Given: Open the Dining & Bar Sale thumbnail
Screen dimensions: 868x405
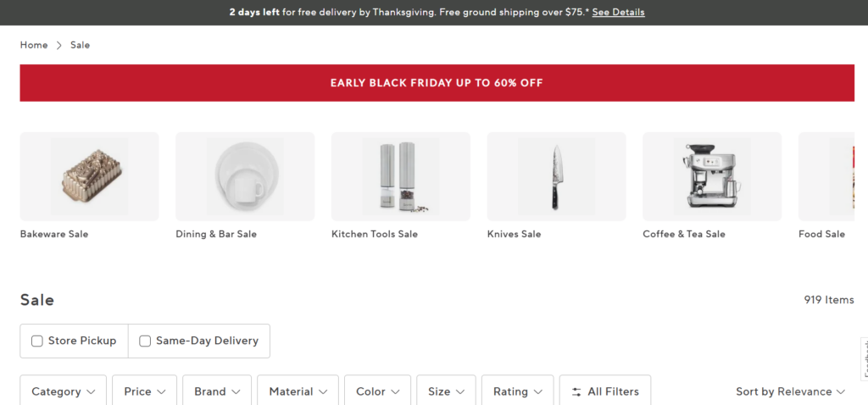Looking at the screenshot, I should [x=245, y=176].
